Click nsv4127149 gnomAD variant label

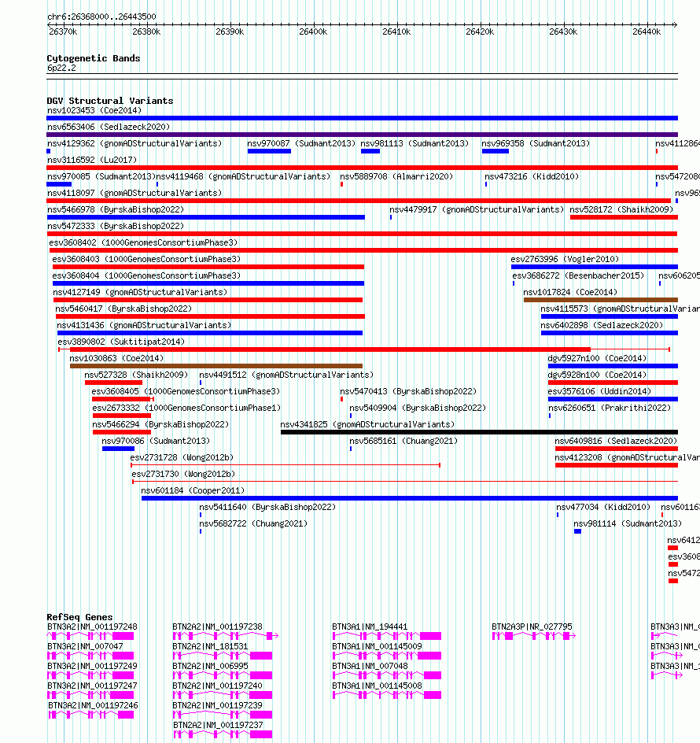140,292
